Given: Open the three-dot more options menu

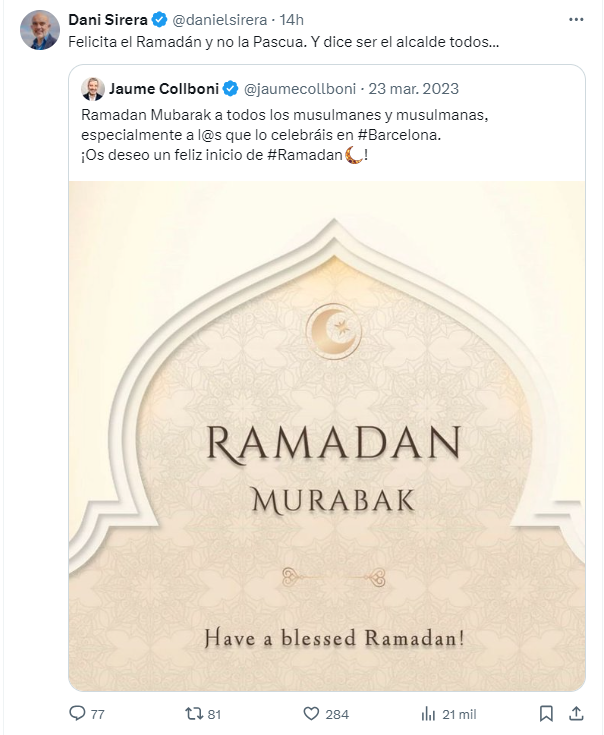Looking at the screenshot, I should coord(577,19).
